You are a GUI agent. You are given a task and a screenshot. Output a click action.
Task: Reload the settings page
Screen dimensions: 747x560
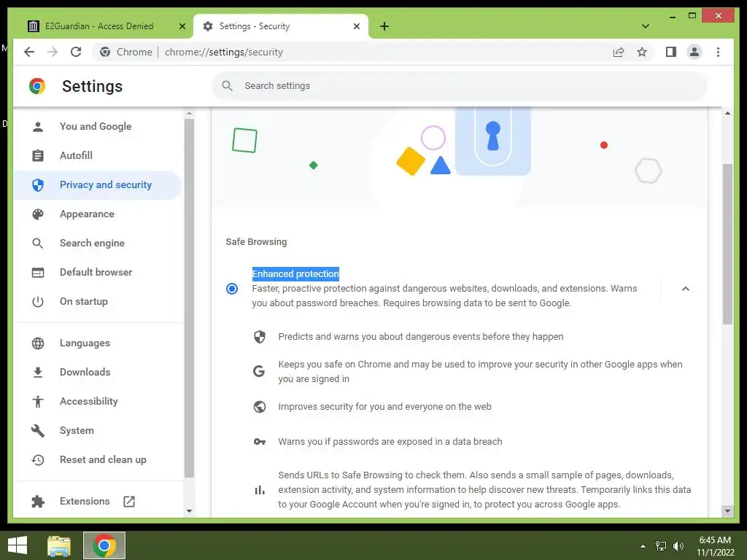tap(76, 52)
